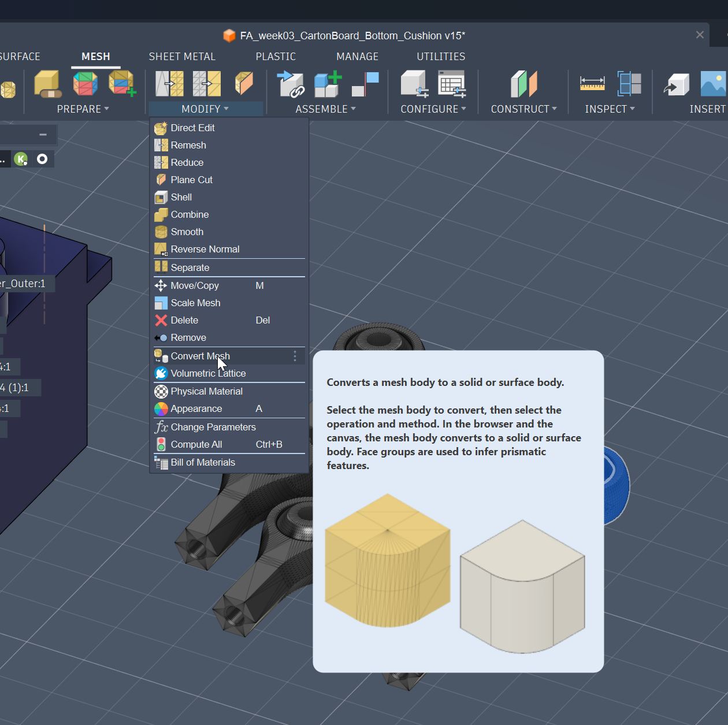Close the document tab with X
This screenshot has height=725, width=728.
[x=700, y=35]
